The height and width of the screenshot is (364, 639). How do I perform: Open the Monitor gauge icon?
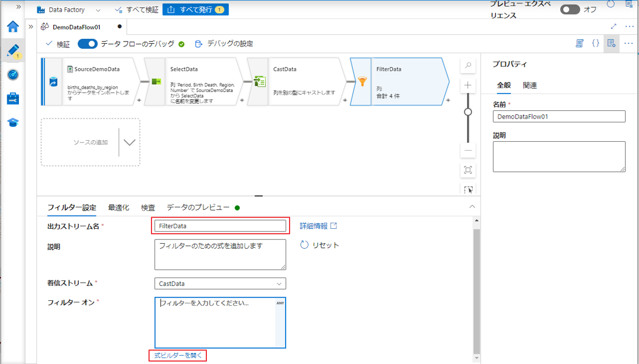[13, 74]
